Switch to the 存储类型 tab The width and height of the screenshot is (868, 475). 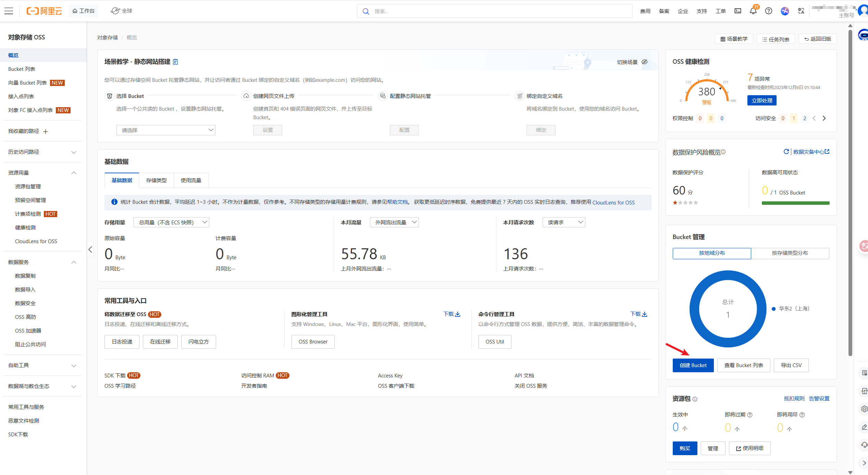(156, 180)
